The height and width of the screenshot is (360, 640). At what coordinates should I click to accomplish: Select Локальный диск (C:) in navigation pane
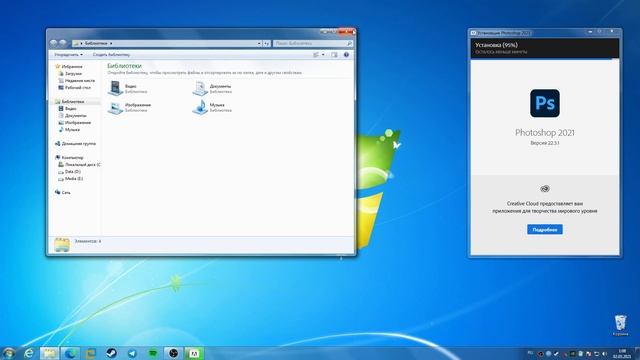[x=79, y=164]
